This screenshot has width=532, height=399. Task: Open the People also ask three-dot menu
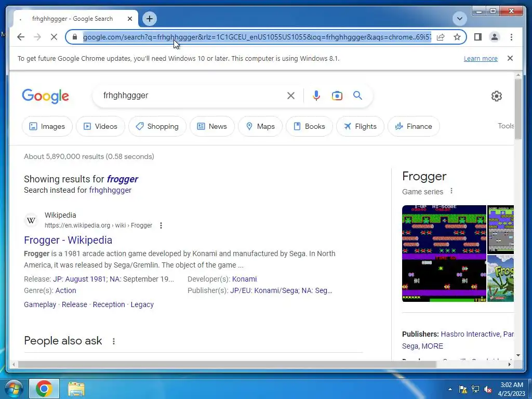pyautogui.click(x=114, y=341)
